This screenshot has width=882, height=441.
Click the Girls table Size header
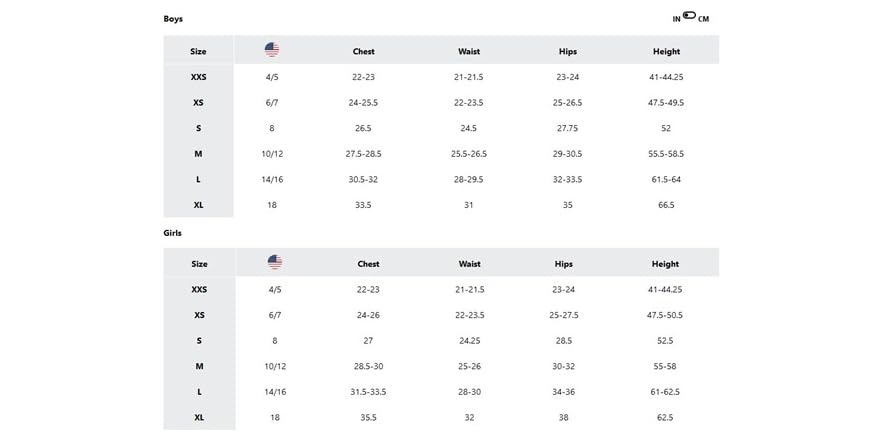click(199, 264)
